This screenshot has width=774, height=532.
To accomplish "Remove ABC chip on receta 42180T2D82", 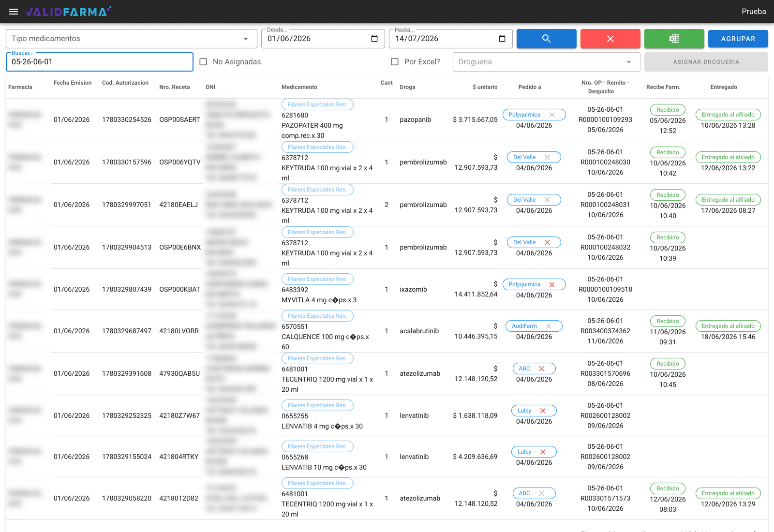I will tap(542, 493).
